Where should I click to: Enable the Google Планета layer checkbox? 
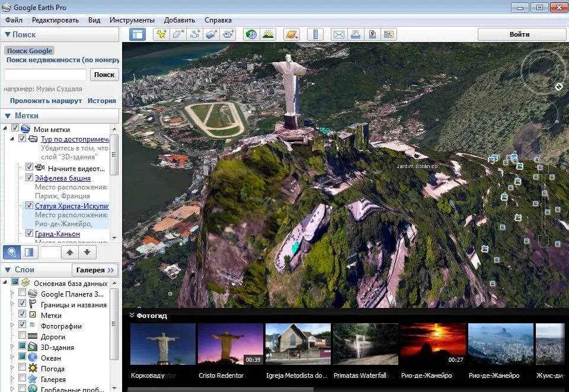point(22,293)
